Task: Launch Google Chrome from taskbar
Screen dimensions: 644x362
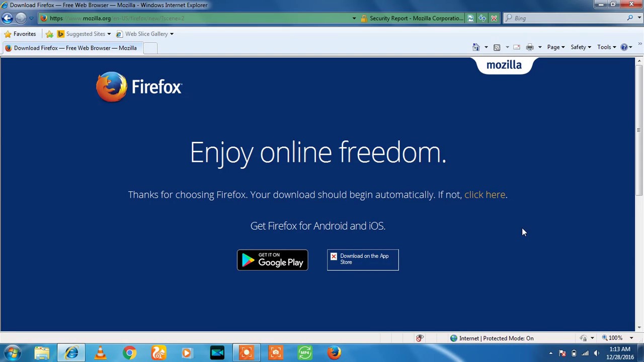Action: (129, 353)
